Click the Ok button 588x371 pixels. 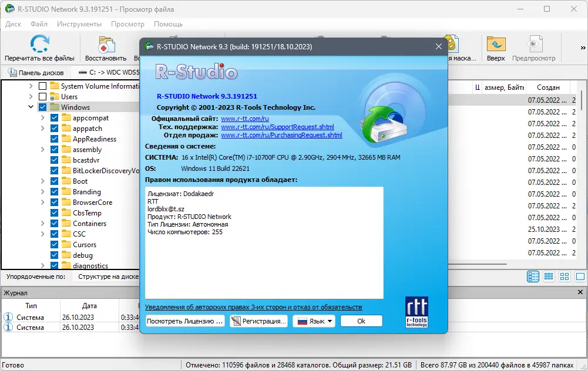pos(361,321)
